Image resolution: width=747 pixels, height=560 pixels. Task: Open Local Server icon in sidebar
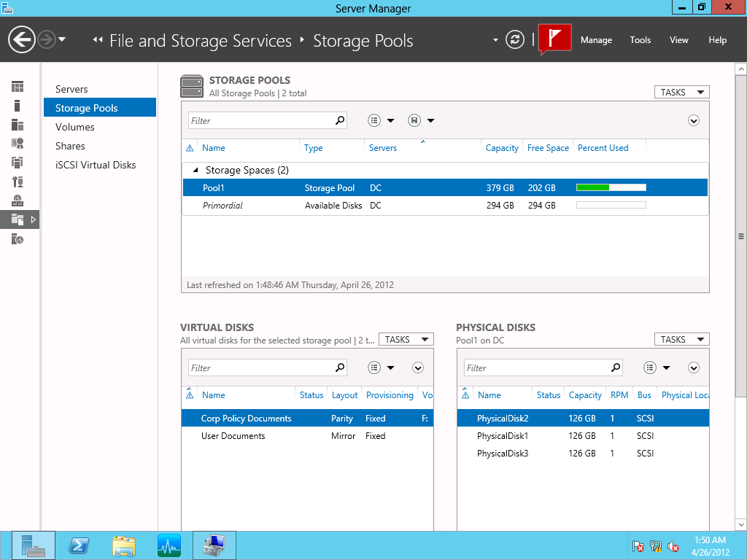point(18,106)
